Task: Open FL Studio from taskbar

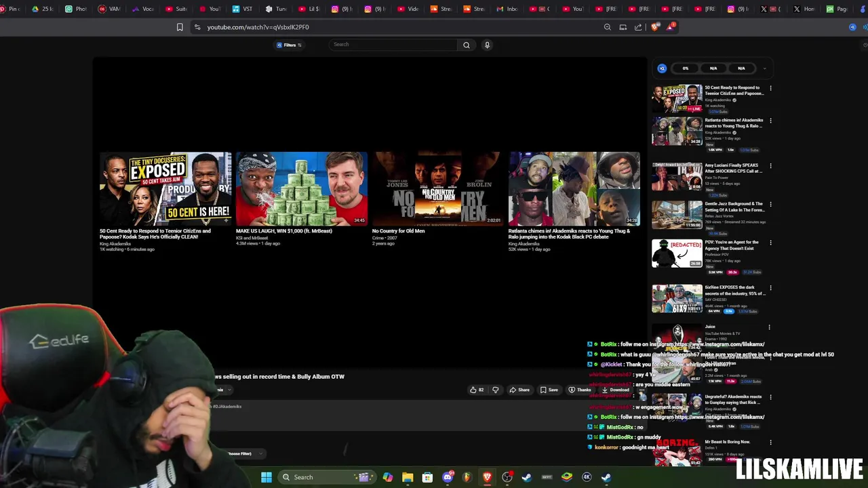Action: pyautogui.click(x=467, y=477)
